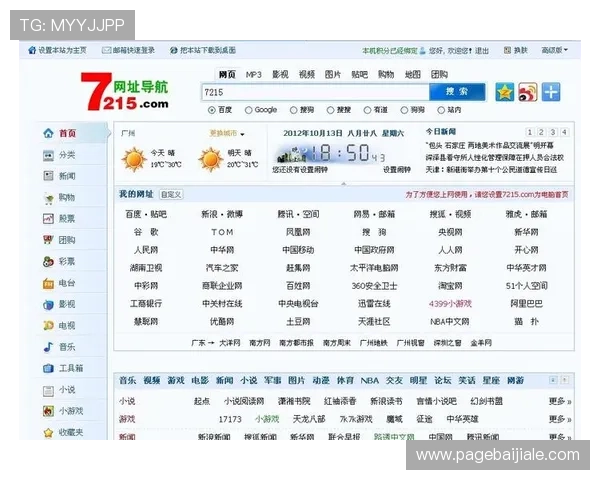Open the 淘宝网 link
Viewport: 600px width, 480px height.
tap(450, 286)
